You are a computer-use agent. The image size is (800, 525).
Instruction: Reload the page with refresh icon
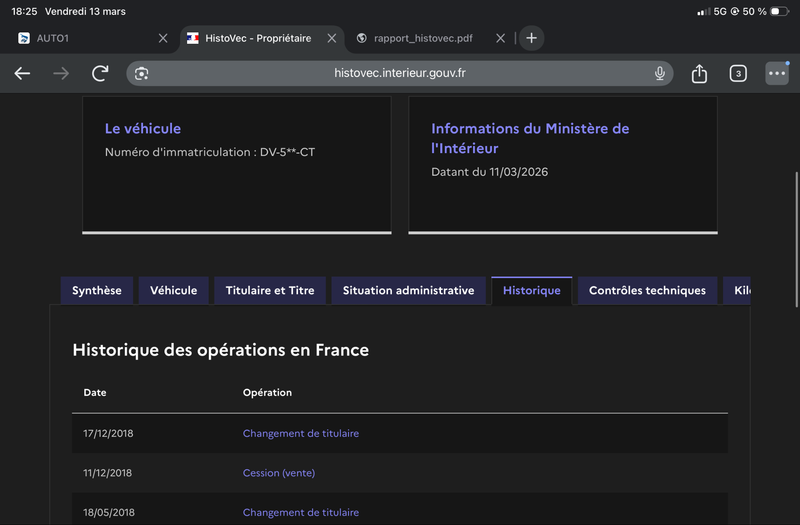100,73
